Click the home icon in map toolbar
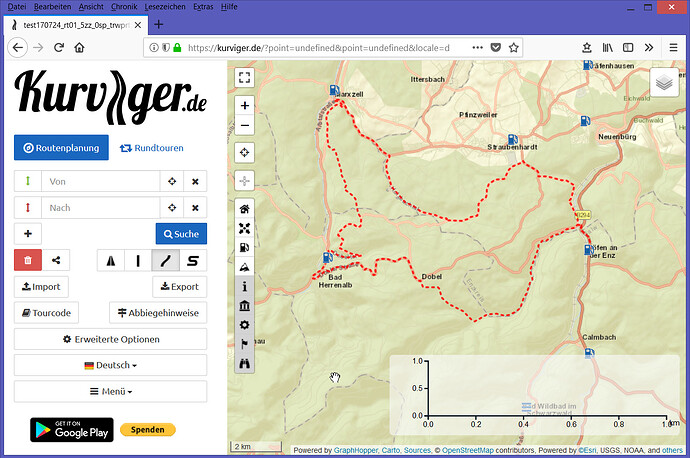Screen dimensions: 690x458 pyautogui.click(x=244, y=209)
